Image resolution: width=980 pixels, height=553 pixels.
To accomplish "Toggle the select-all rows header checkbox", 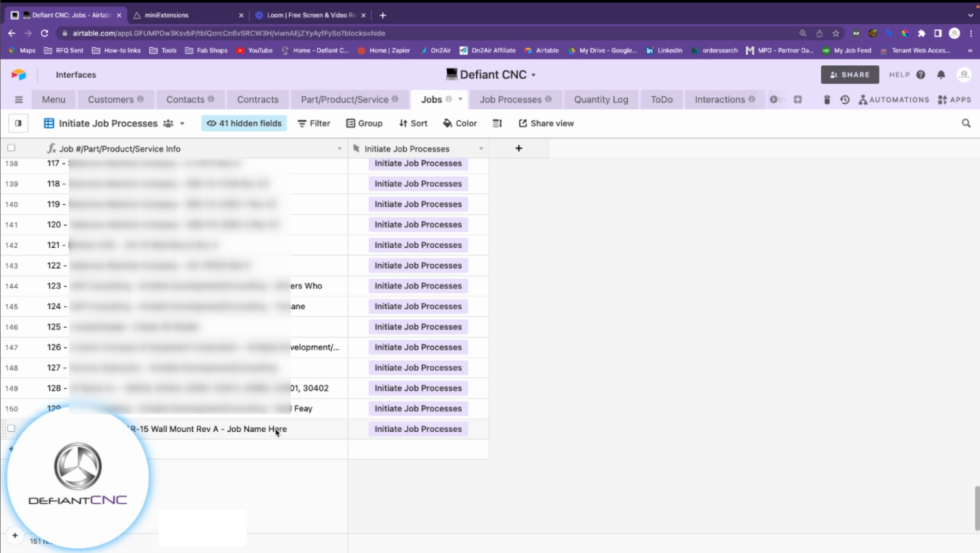I will 11,148.
